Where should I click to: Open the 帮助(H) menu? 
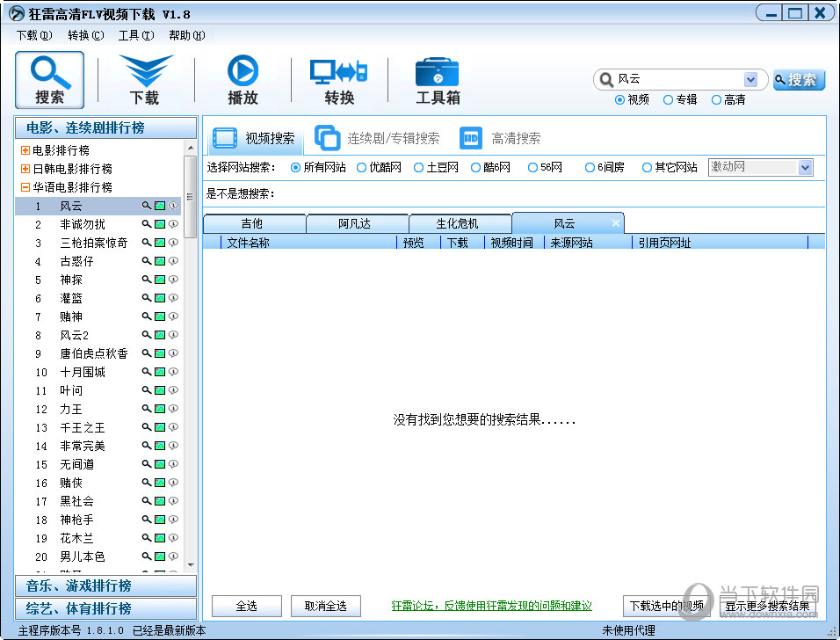186,35
